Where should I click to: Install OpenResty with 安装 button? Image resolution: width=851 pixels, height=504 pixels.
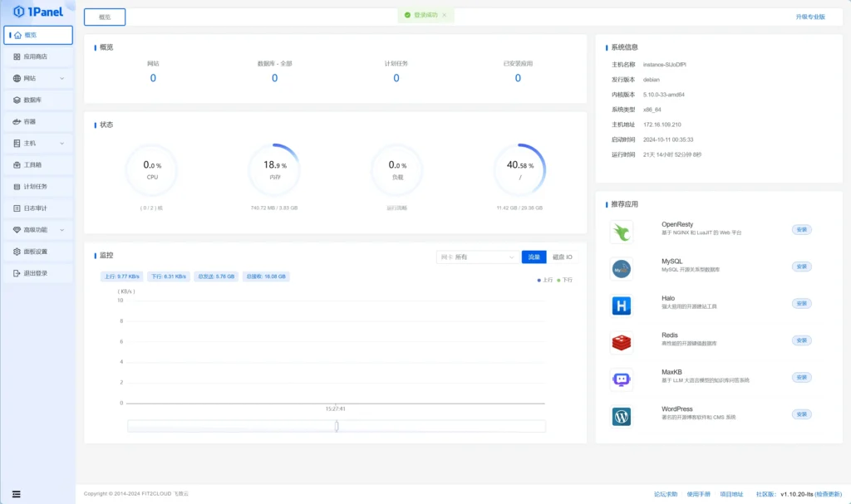802,229
